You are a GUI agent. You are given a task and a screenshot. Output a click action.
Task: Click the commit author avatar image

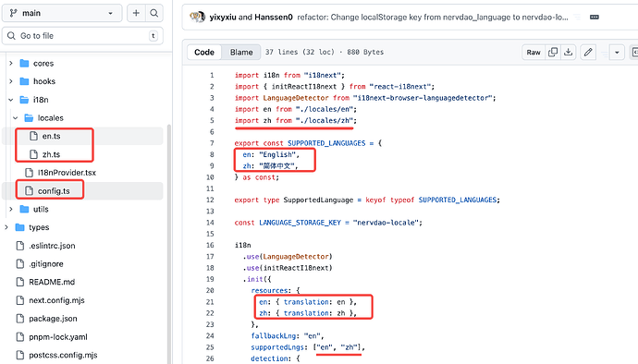click(x=198, y=17)
